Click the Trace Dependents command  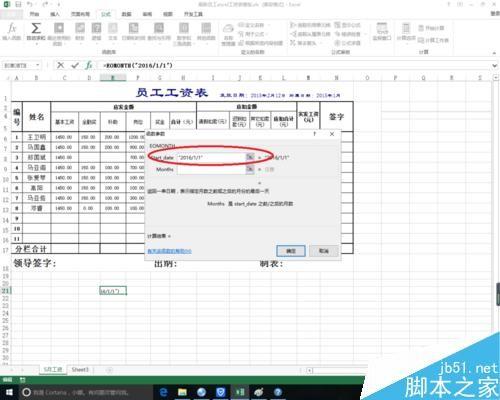310,34
